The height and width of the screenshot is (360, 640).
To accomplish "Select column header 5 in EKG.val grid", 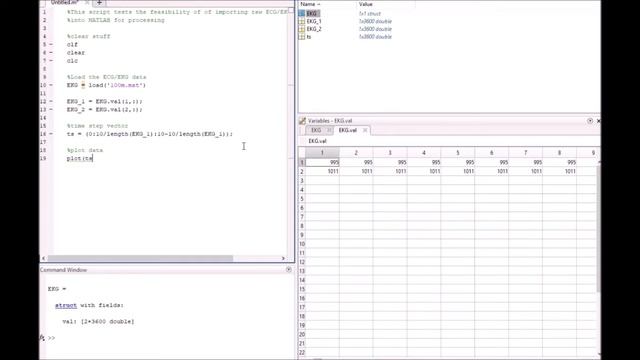I will (x=458, y=153).
